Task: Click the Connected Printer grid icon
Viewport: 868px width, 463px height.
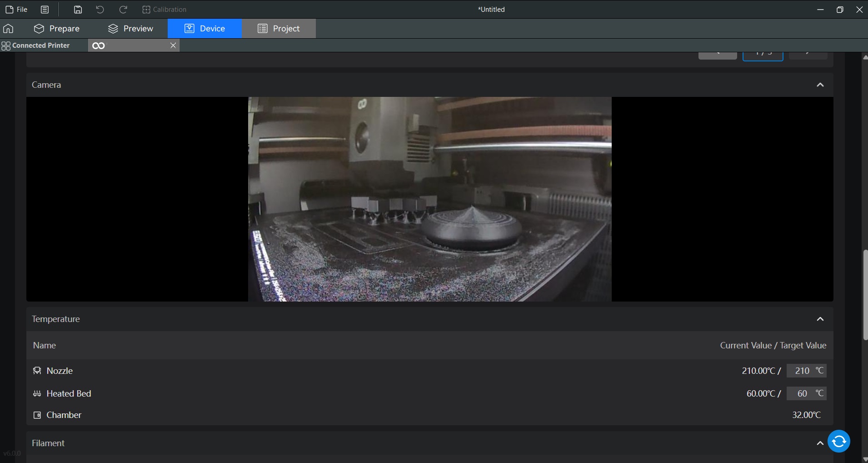Action: (x=6, y=45)
